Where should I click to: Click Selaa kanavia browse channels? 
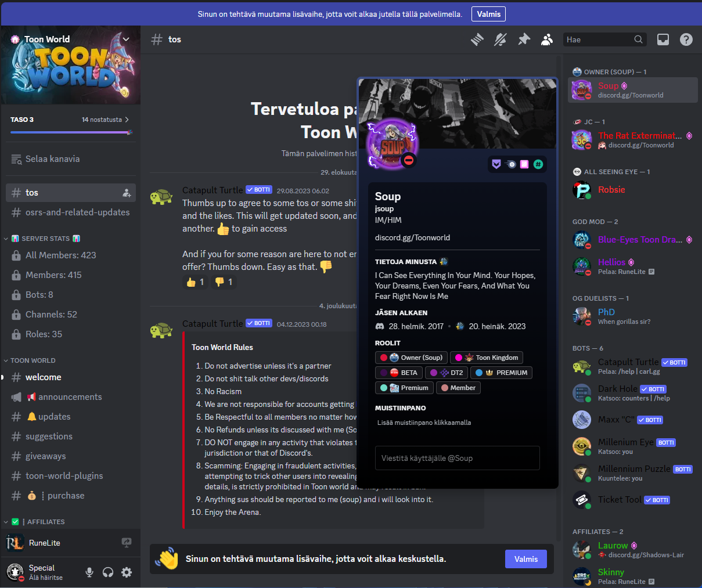pos(71,159)
